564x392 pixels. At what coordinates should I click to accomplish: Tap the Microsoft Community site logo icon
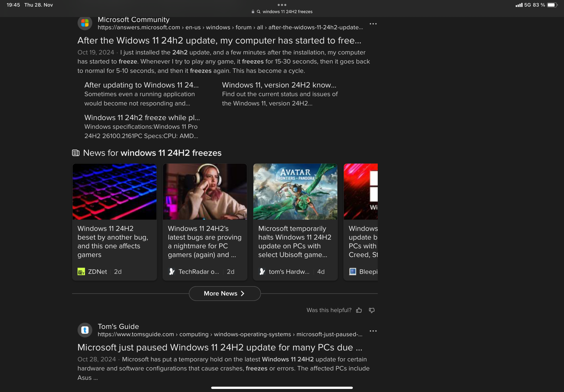tap(85, 23)
